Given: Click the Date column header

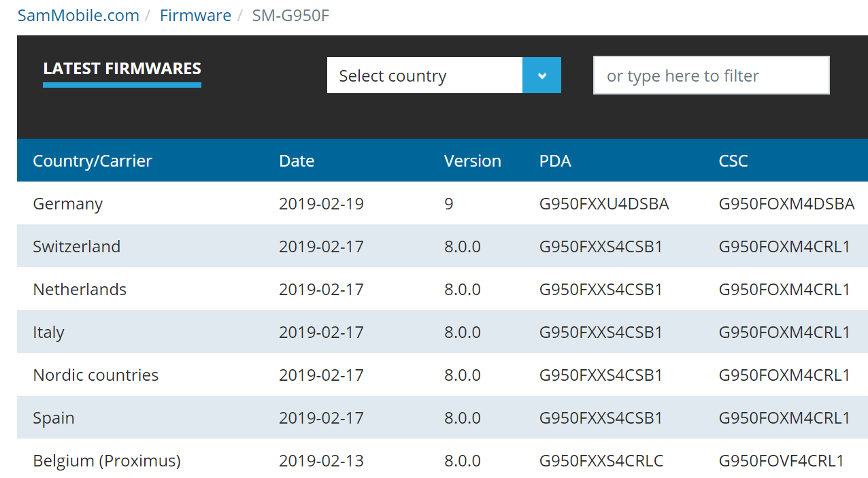Looking at the screenshot, I should coord(297,161).
